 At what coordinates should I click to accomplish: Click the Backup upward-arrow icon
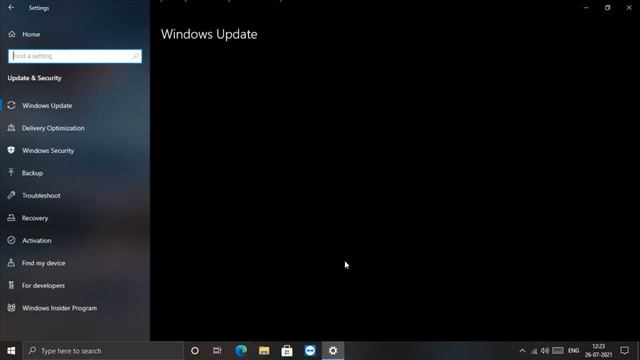(x=11, y=173)
